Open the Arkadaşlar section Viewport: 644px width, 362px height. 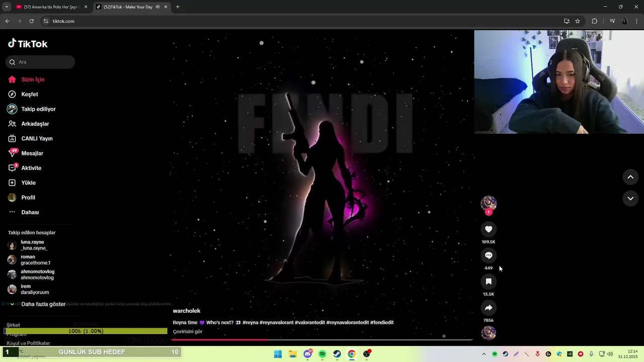tap(35, 124)
